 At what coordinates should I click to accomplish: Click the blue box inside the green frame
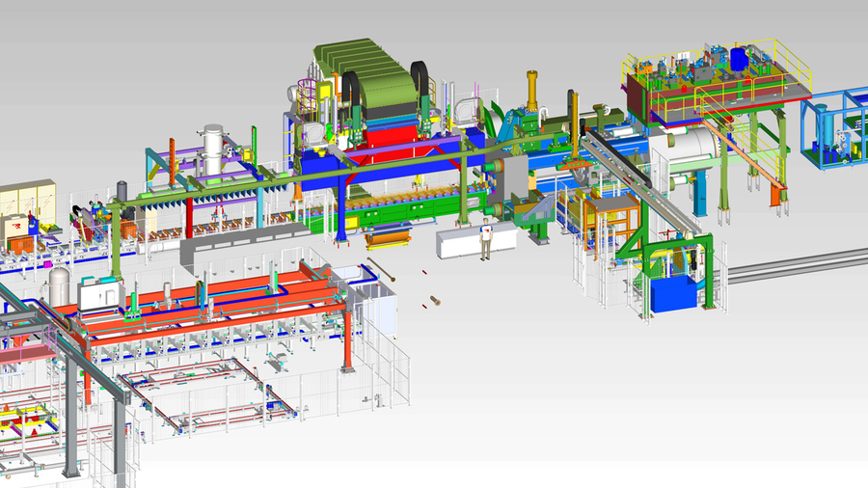[x=673, y=292]
